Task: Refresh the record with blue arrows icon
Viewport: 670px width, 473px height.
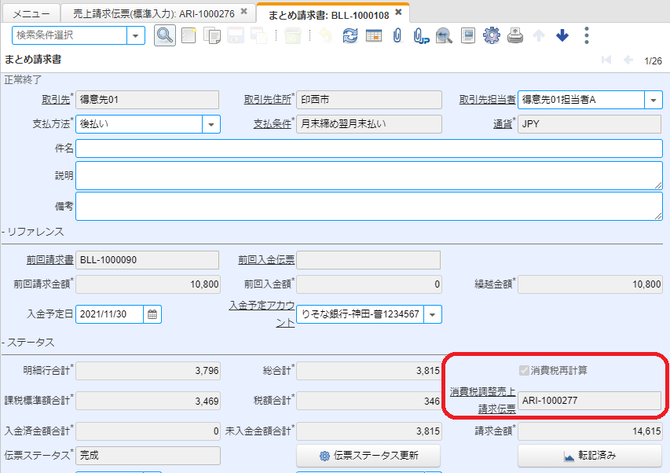Action: 350,35
